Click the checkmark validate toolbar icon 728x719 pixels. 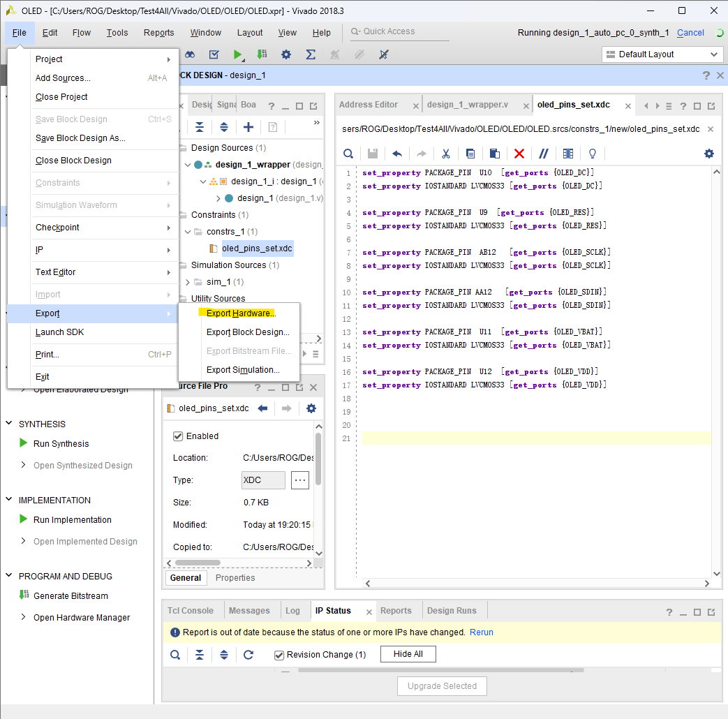coord(214,55)
